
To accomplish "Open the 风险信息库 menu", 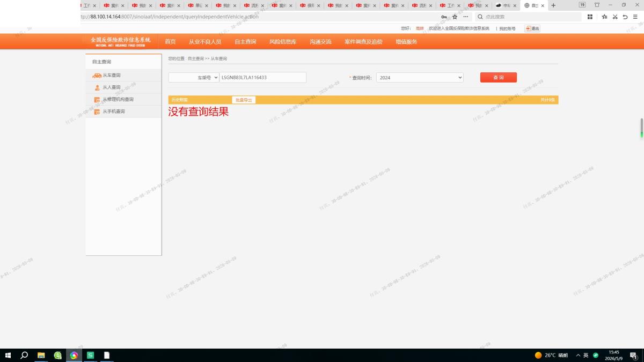I will coord(283,42).
